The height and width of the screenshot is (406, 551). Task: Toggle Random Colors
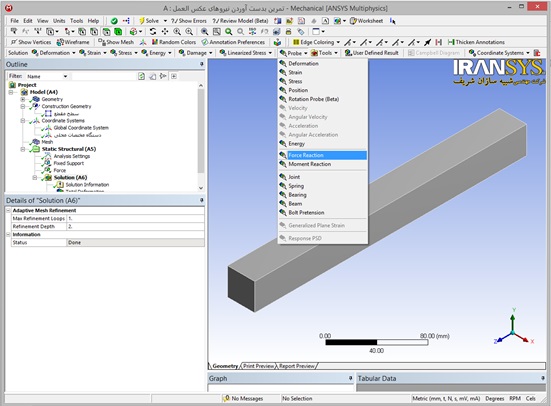(174, 42)
